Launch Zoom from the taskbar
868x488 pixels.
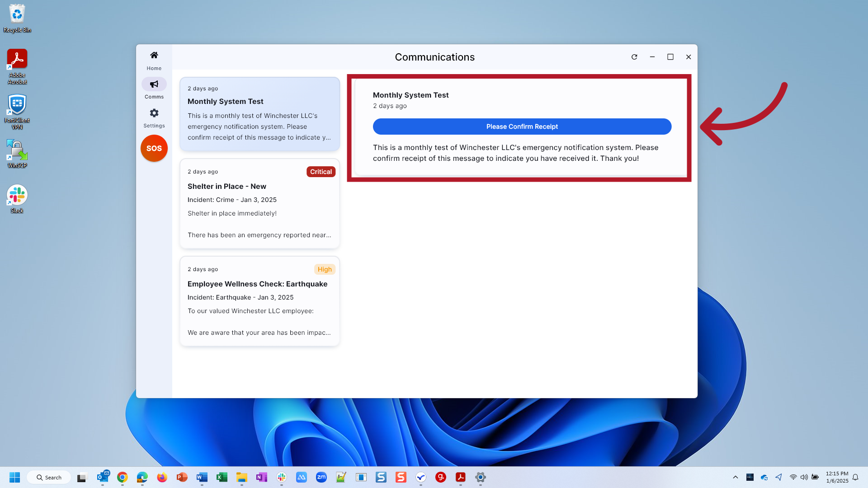coord(321,477)
